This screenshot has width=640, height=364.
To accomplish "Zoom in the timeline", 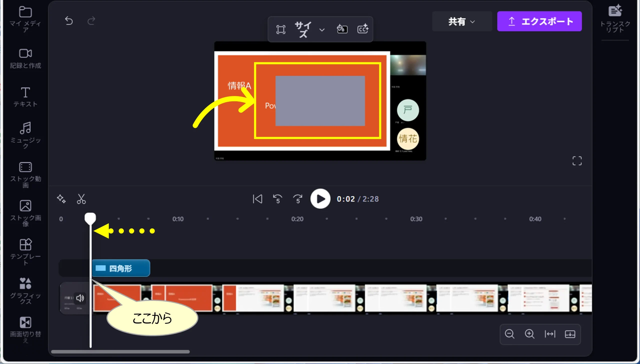I will [x=529, y=334].
